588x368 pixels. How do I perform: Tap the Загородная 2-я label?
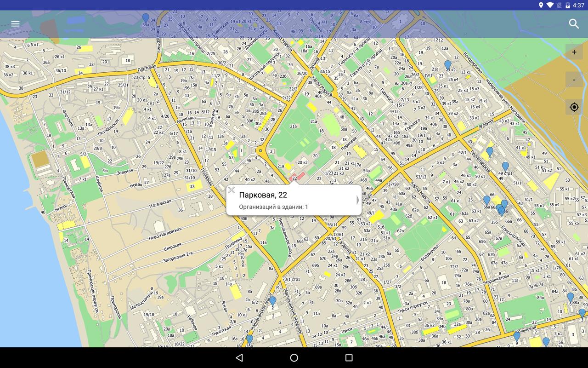[177, 257]
